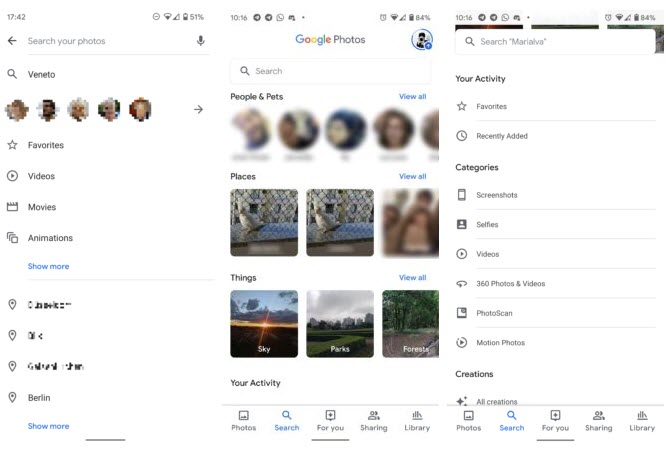Viewport: 666px width, 450px height.
Task: Select the PhotoScan category
Action: 494,313
